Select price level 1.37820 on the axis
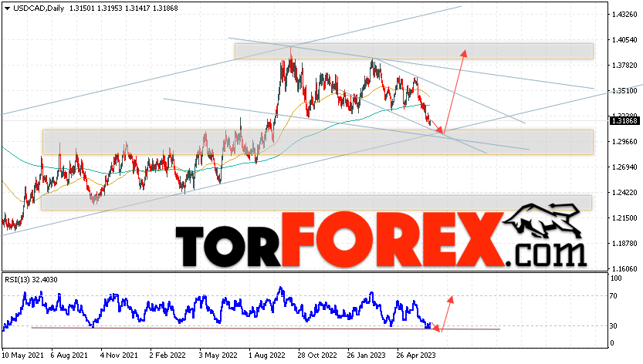This screenshot has width=643, height=364. click(x=624, y=66)
